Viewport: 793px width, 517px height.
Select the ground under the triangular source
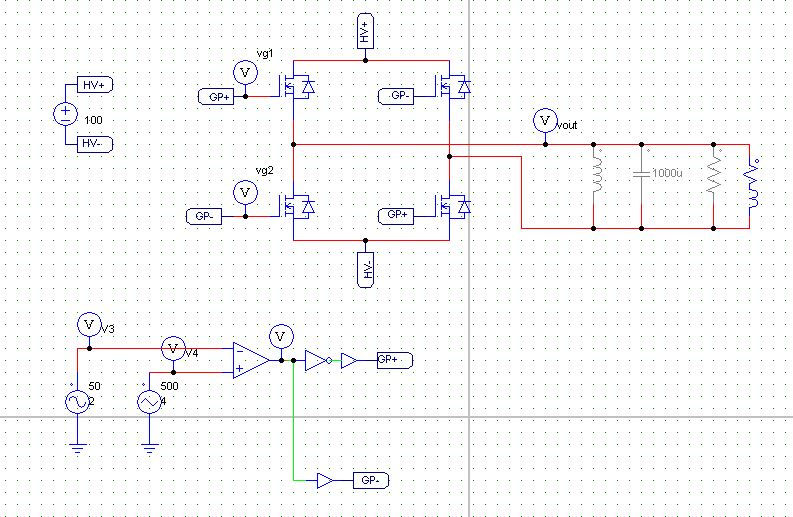tap(150, 448)
